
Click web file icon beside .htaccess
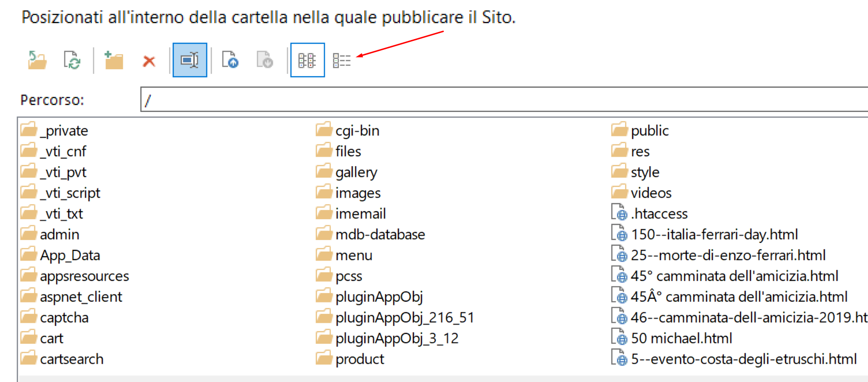[x=619, y=212]
